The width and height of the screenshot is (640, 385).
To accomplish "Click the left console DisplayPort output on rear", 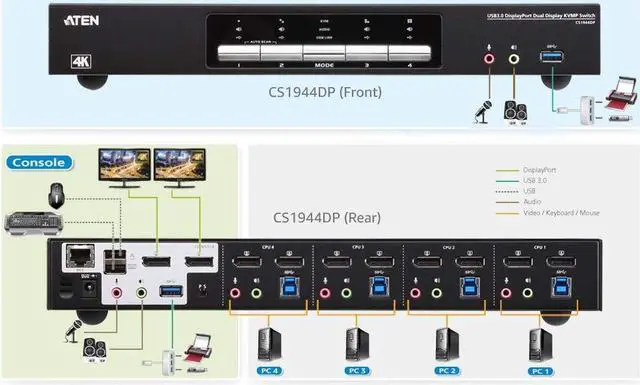I will pos(156,261).
